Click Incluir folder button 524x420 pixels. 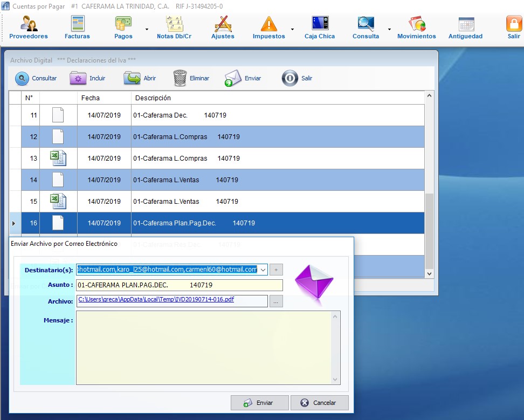pyautogui.click(x=87, y=79)
